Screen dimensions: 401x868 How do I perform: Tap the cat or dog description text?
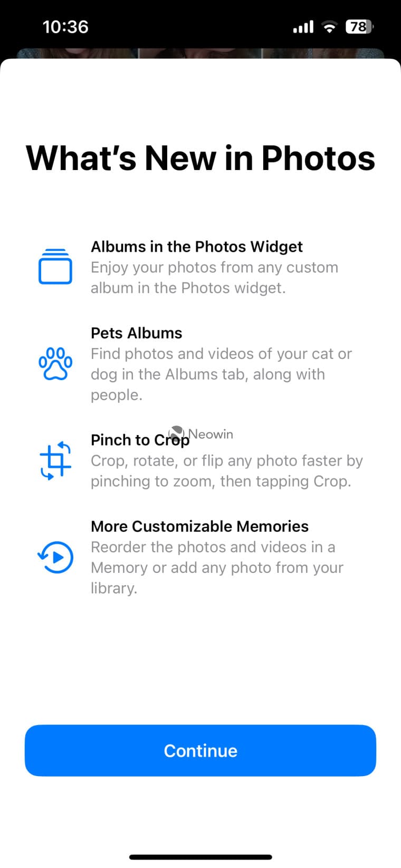(x=221, y=374)
